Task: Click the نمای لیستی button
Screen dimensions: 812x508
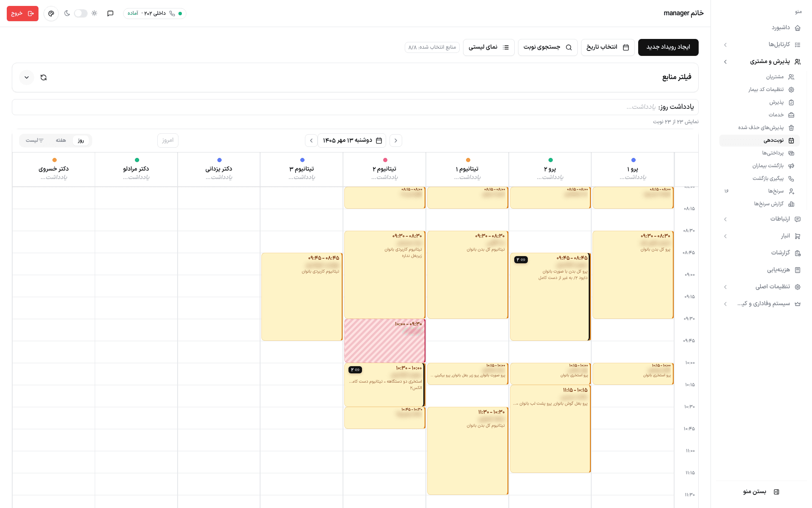Action: pos(489,47)
